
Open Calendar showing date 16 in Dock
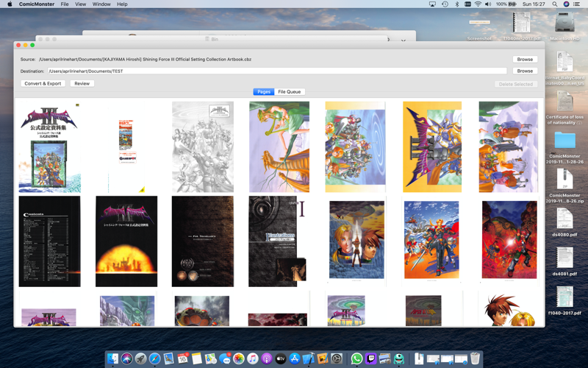coord(182,358)
